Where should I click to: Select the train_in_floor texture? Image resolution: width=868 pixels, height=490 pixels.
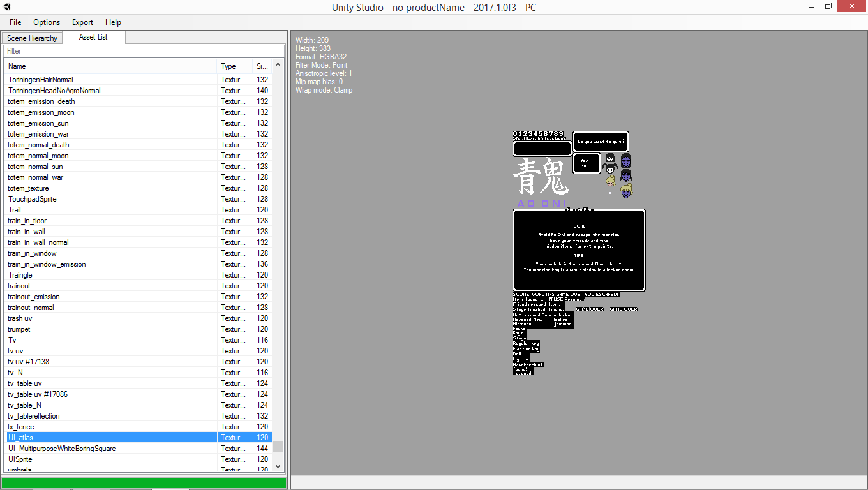(x=138, y=221)
